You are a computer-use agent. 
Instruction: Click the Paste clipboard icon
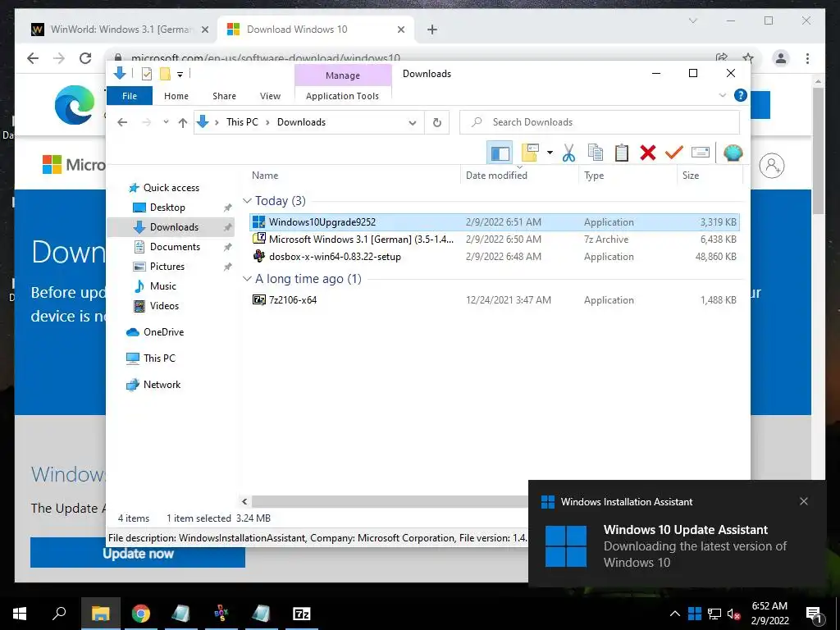(622, 153)
